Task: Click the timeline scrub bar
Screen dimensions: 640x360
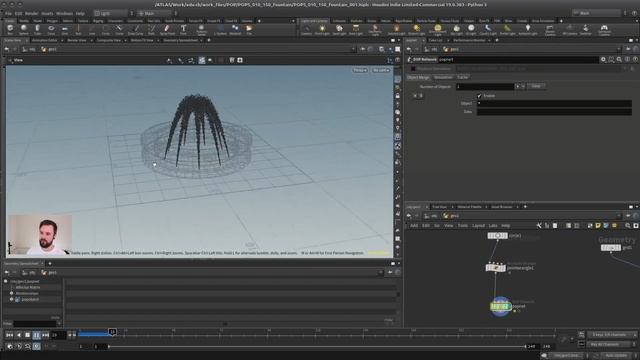Action: point(317,333)
